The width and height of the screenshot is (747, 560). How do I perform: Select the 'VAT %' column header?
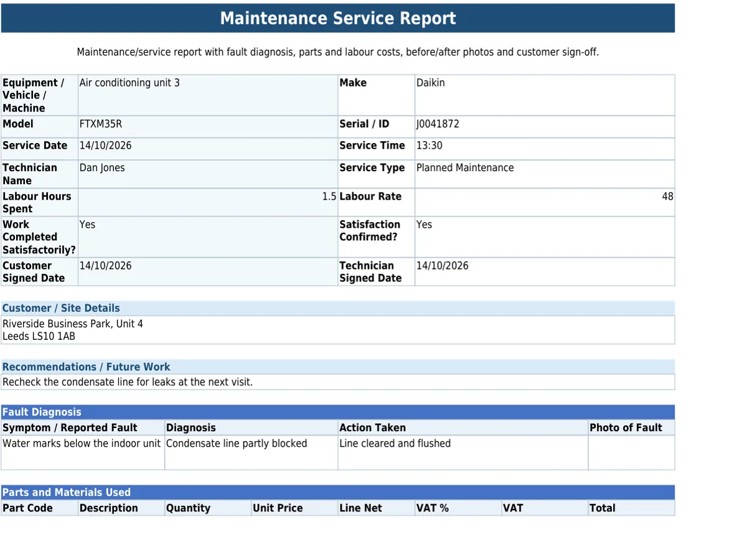point(458,508)
